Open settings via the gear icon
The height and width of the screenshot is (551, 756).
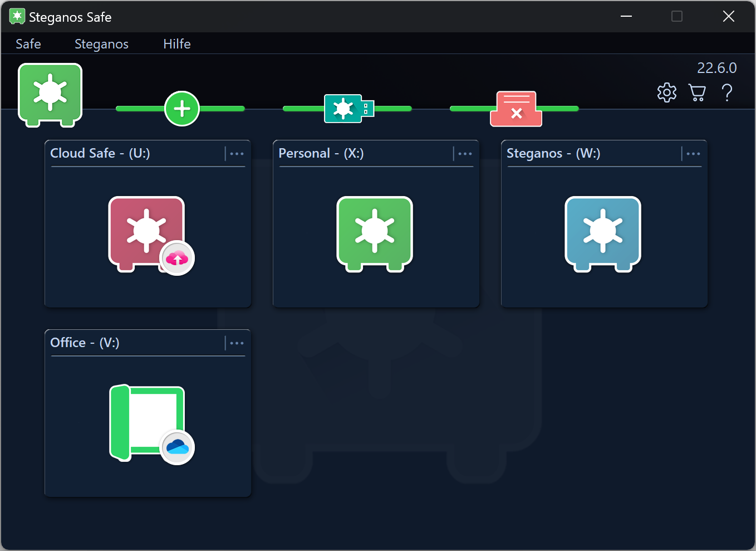666,92
